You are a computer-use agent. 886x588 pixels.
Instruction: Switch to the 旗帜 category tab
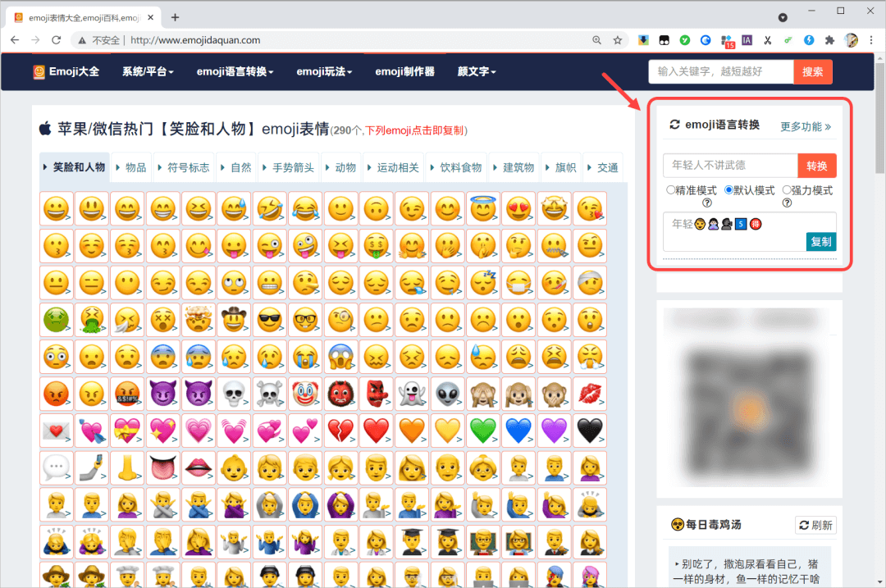(x=560, y=168)
